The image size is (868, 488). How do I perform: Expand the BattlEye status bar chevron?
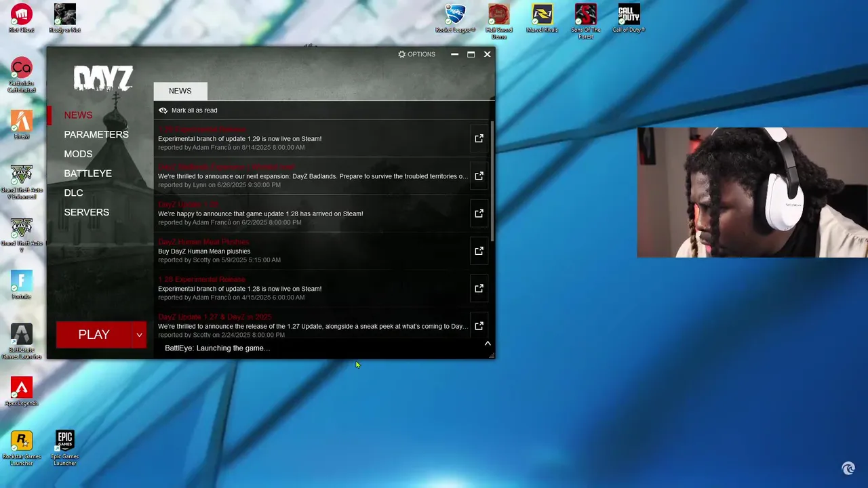pos(488,344)
